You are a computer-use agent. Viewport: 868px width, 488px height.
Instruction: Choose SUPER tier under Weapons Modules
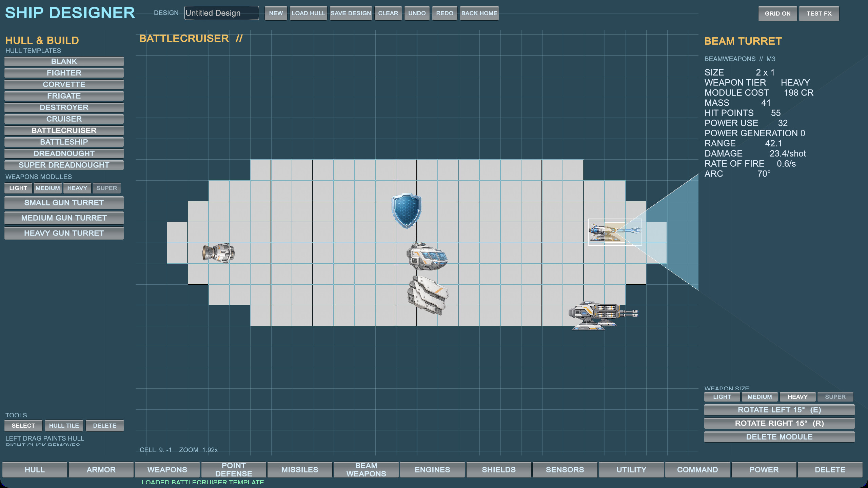(x=106, y=188)
